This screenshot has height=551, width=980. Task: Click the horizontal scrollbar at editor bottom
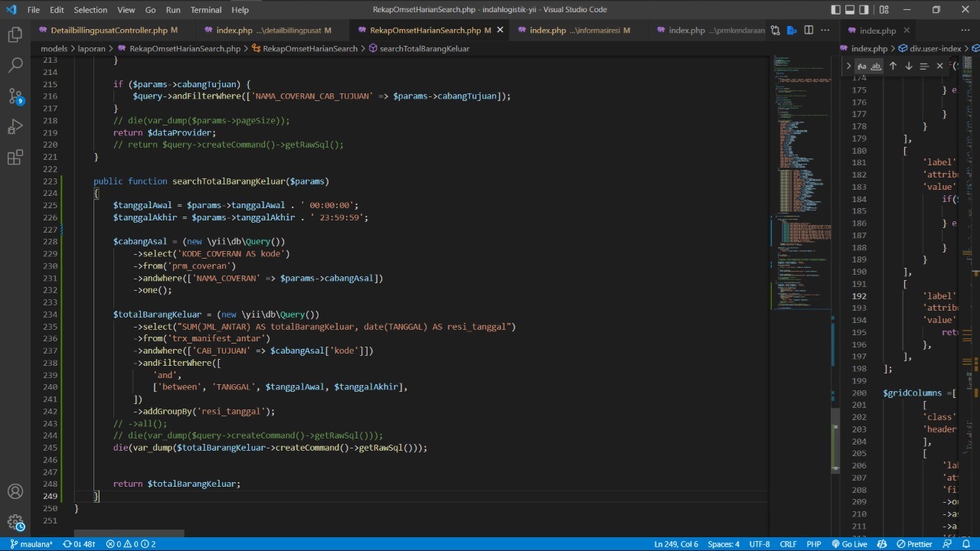coord(129,533)
